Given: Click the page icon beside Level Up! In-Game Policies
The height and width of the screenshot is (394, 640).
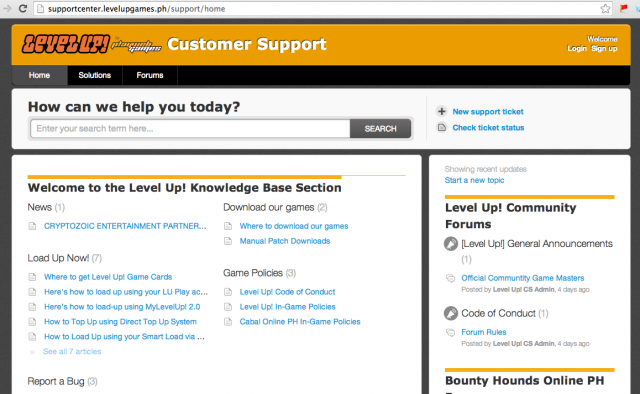Looking at the screenshot, I should [228, 307].
